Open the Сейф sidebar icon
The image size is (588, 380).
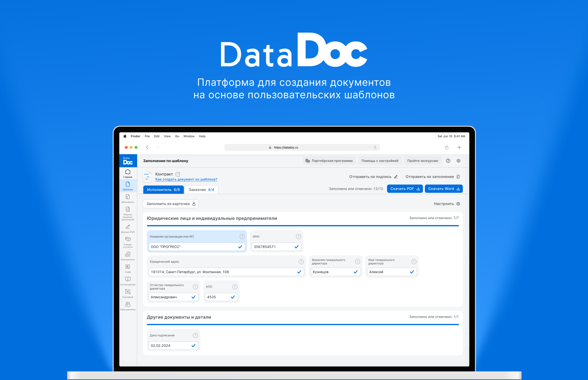128,269
